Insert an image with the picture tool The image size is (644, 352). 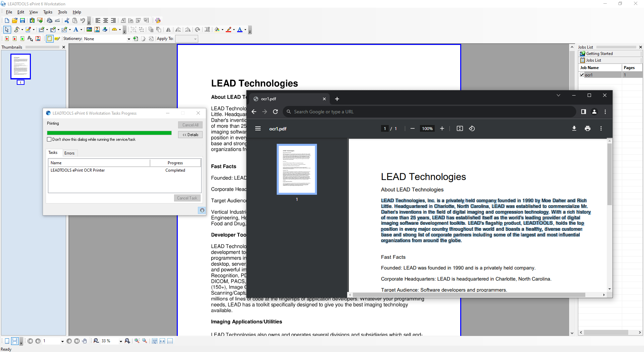[x=89, y=30]
